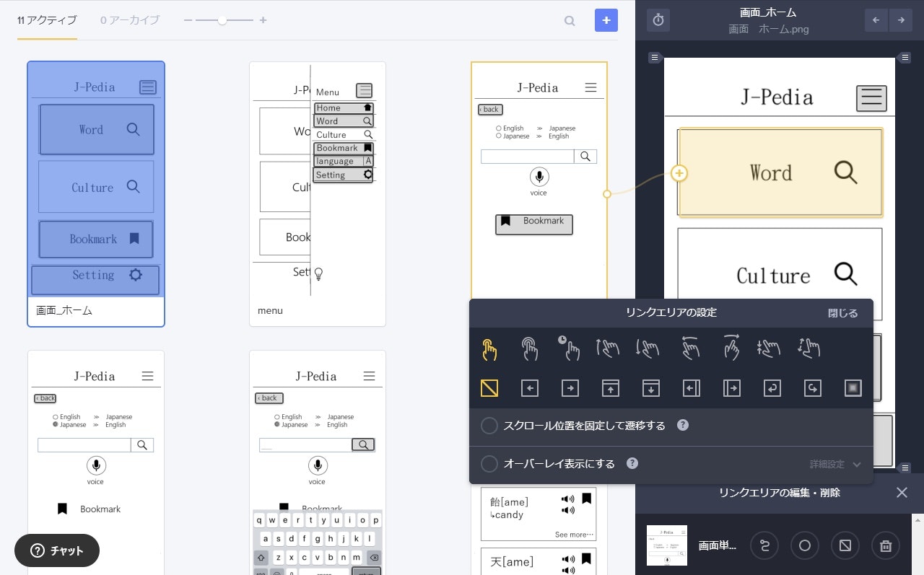Select the double tap gesture icon
Viewport: 924px width, 575px height.
tap(530, 349)
